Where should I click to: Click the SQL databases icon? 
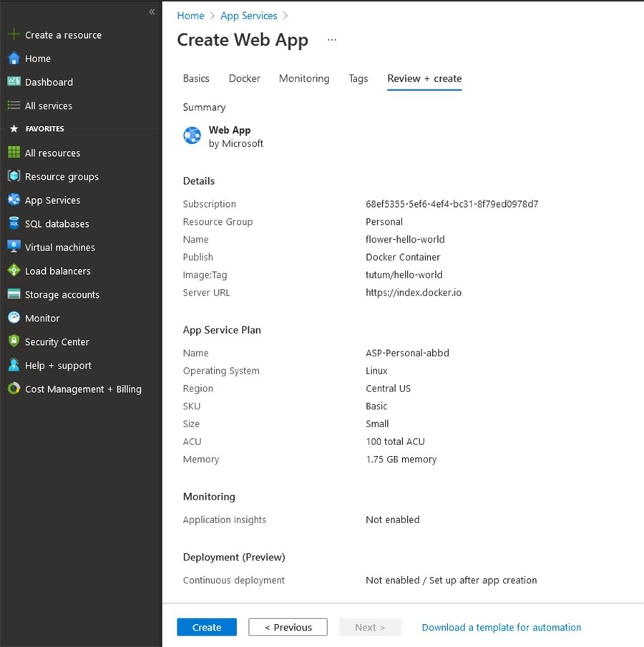(x=13, y=223)
